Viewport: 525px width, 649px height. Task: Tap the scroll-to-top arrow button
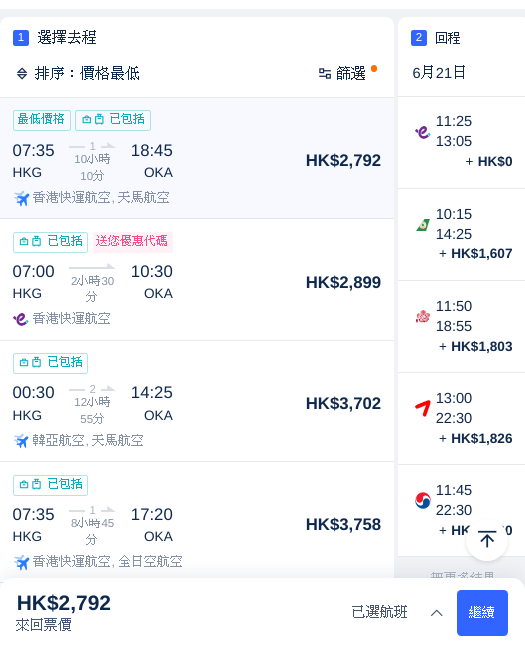pos(487,539)
